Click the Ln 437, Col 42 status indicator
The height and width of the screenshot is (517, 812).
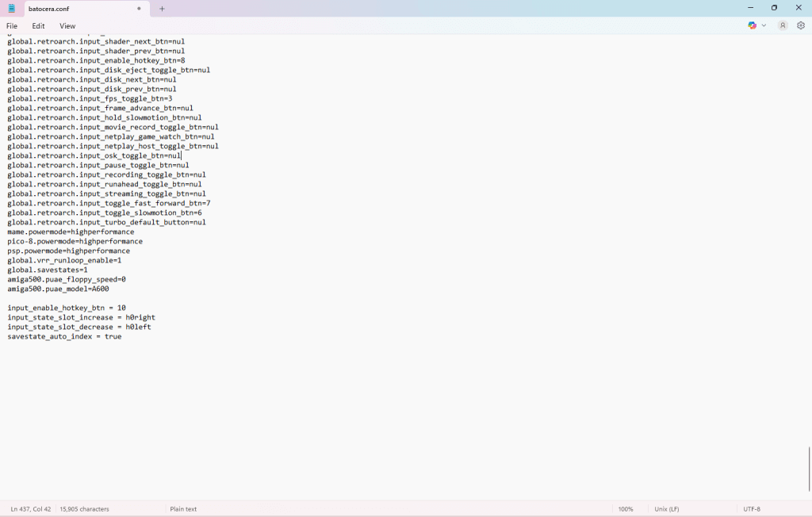click(29, 508)
